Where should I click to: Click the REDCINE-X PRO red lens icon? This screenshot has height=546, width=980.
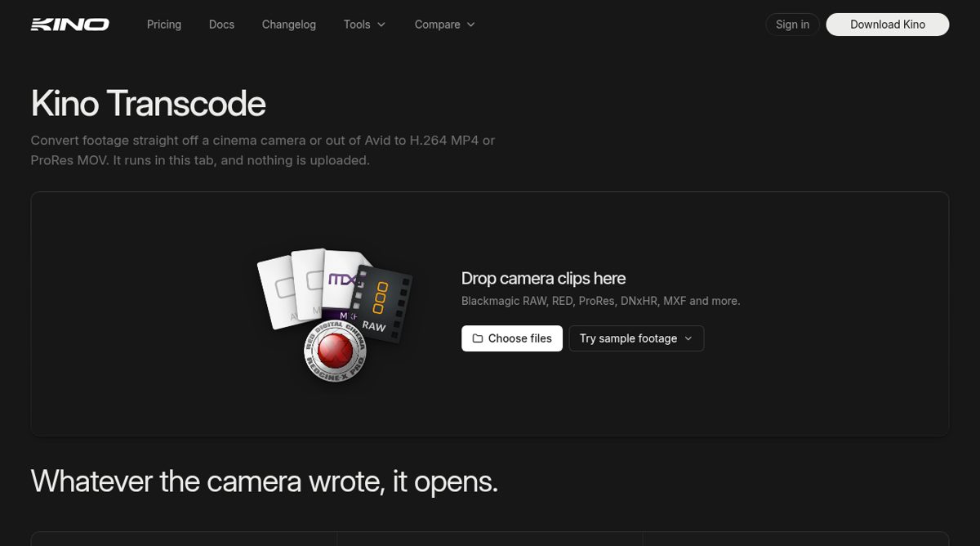[335, 351]
